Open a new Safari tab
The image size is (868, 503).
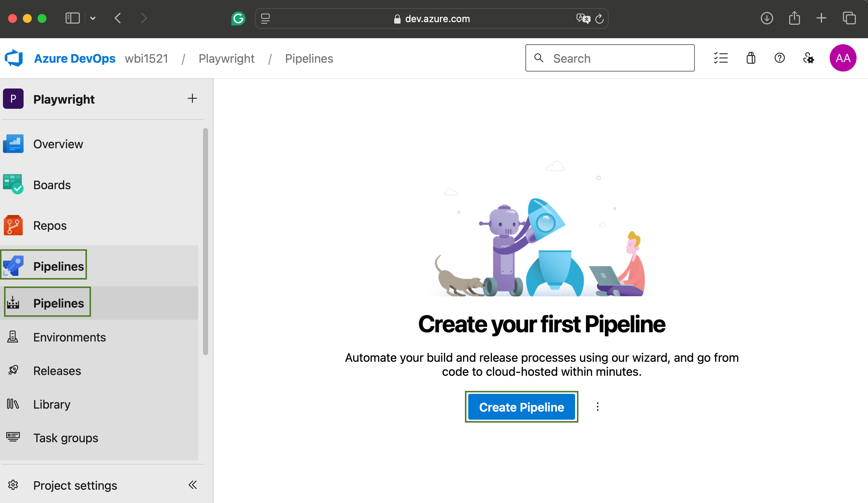tap(821, 18)
